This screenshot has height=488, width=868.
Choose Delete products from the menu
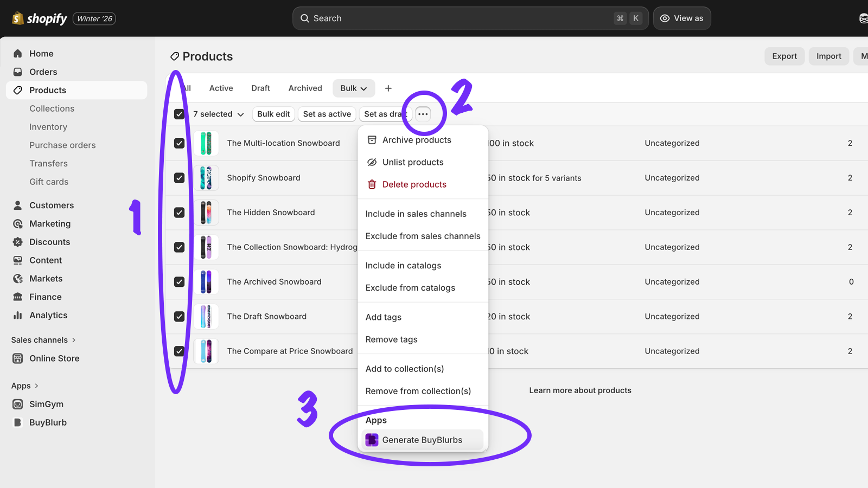pos(414,184)
